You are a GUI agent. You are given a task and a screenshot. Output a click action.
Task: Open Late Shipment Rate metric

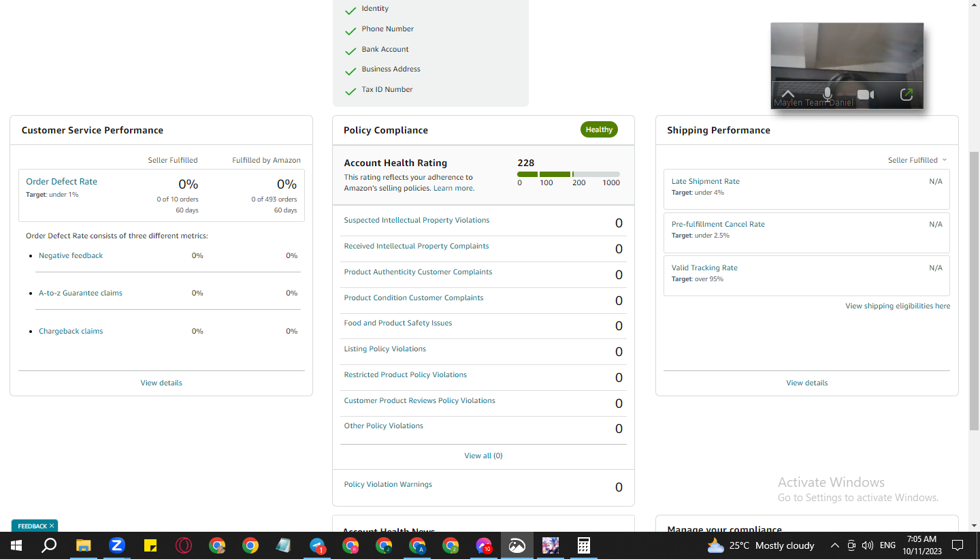[706, 181]
